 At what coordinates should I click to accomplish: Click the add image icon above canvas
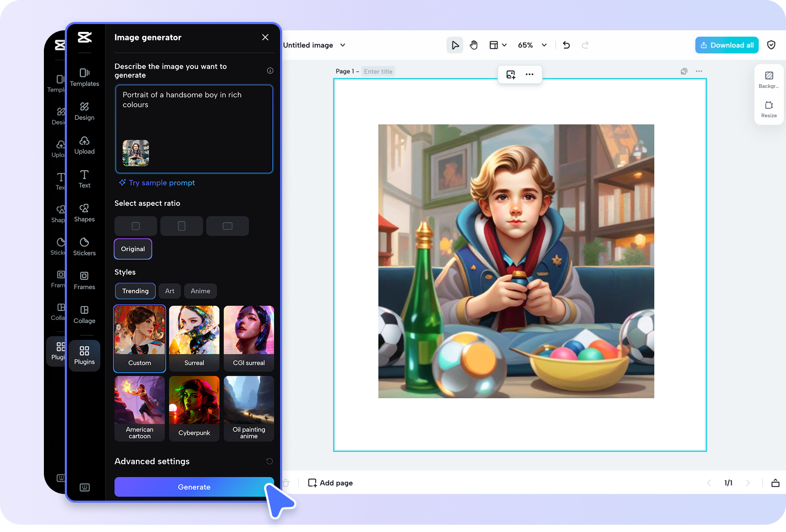pyautogui.click(x=511, y=74)
